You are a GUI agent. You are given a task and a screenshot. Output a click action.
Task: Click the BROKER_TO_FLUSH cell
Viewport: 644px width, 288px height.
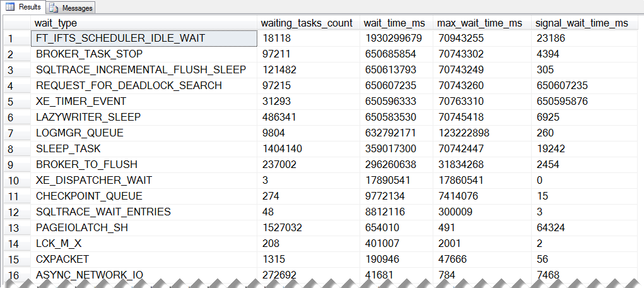[144, 165]
